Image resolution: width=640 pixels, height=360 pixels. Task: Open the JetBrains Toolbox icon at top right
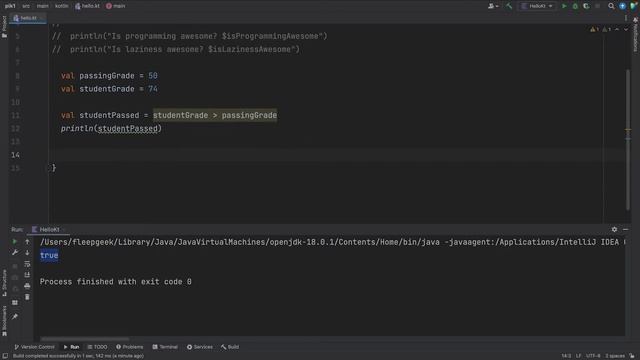pos(633,6)
